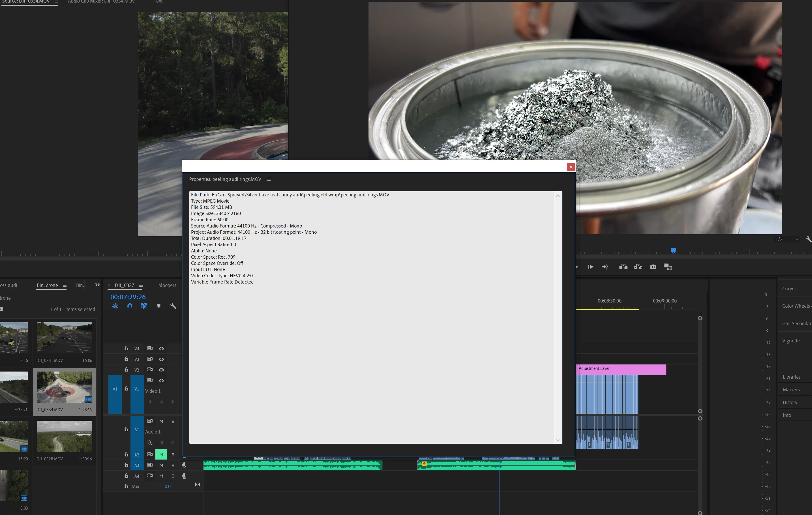812x515 pixels.
Task: Click the Extract button in Program monitor
Action: [x=638, y=267]
